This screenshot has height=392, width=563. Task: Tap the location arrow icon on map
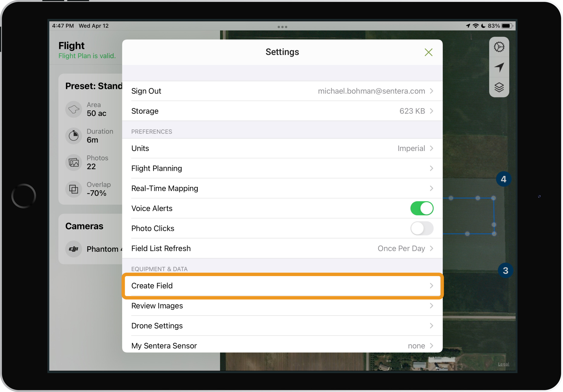pyautogui.click(x=499, y=67)
